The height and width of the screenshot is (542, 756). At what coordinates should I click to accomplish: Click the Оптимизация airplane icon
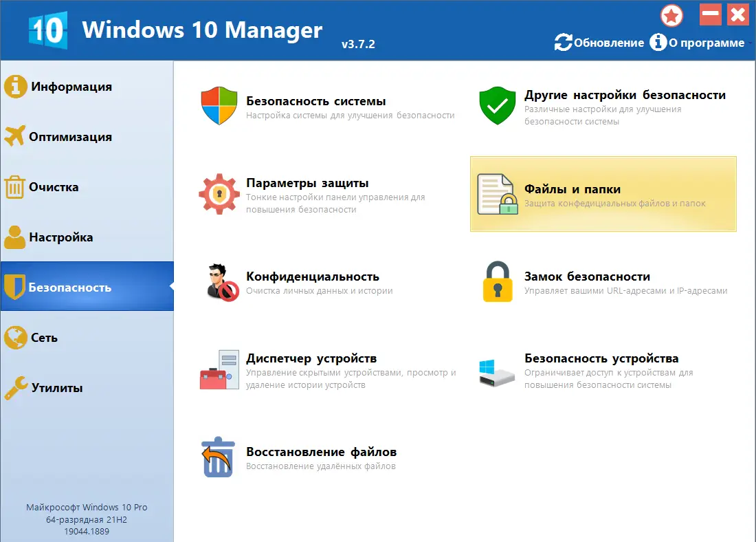tap(15, 137)
